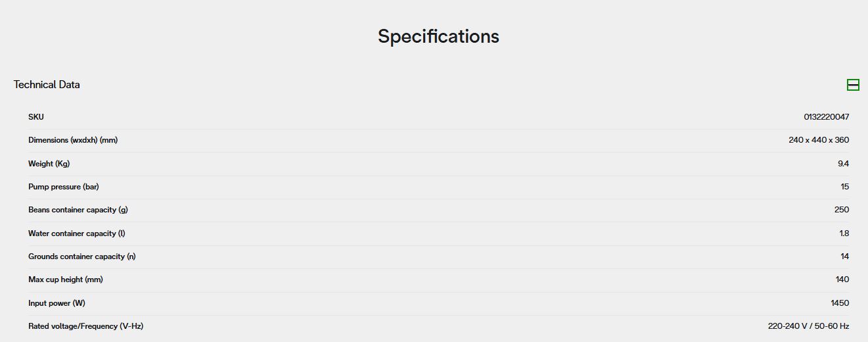The image size is (868, 342).
Task: Select the 240 x 440 x 360 dimensions value
Action: pos(819,140)
